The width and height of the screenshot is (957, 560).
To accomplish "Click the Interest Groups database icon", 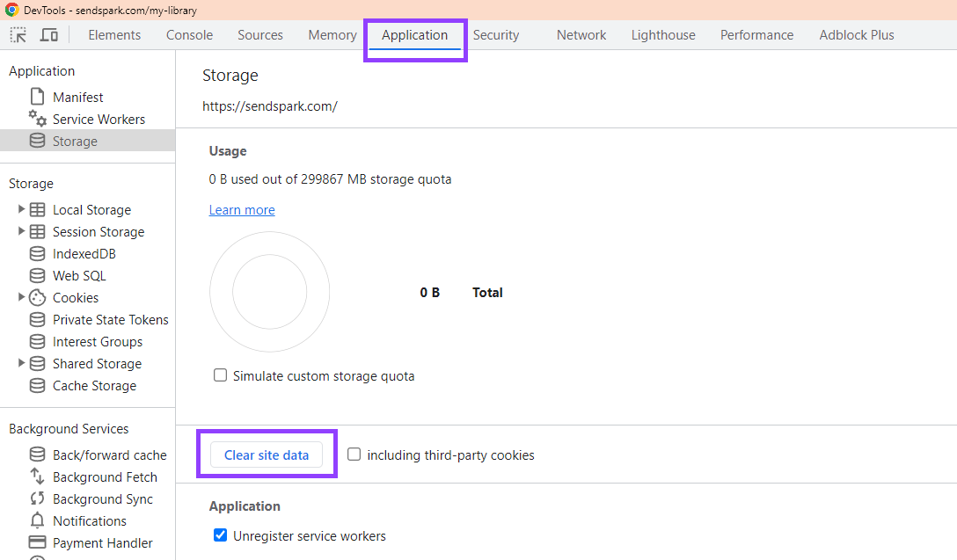I will coord(37,342).
